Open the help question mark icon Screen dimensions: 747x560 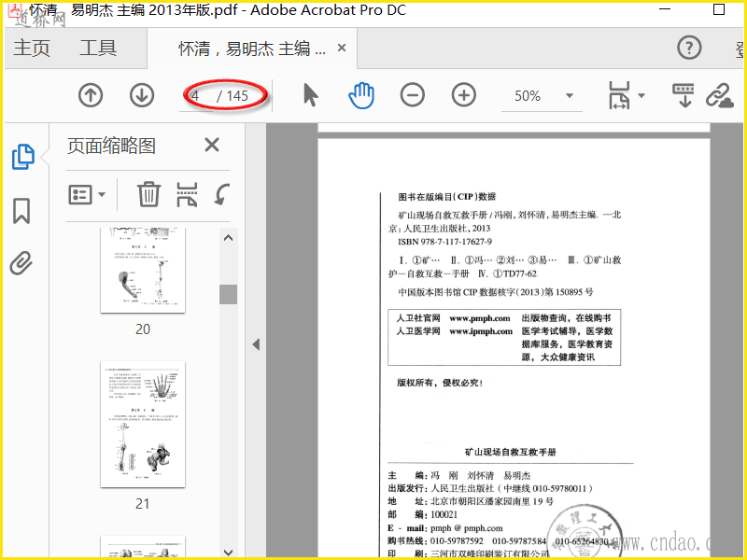pyautogui.click(x=689, y=48)
